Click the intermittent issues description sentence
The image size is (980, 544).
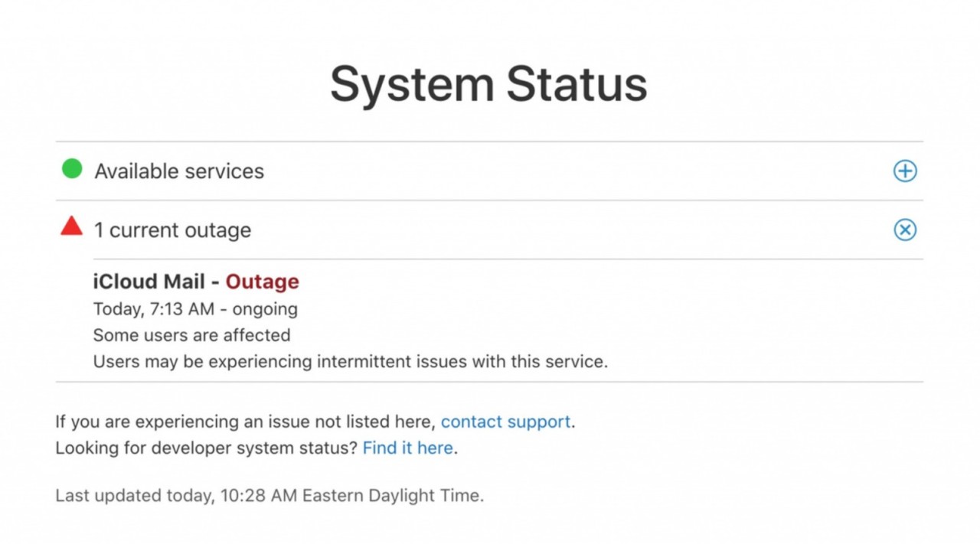pyautogui.click(x=350, y=361)
